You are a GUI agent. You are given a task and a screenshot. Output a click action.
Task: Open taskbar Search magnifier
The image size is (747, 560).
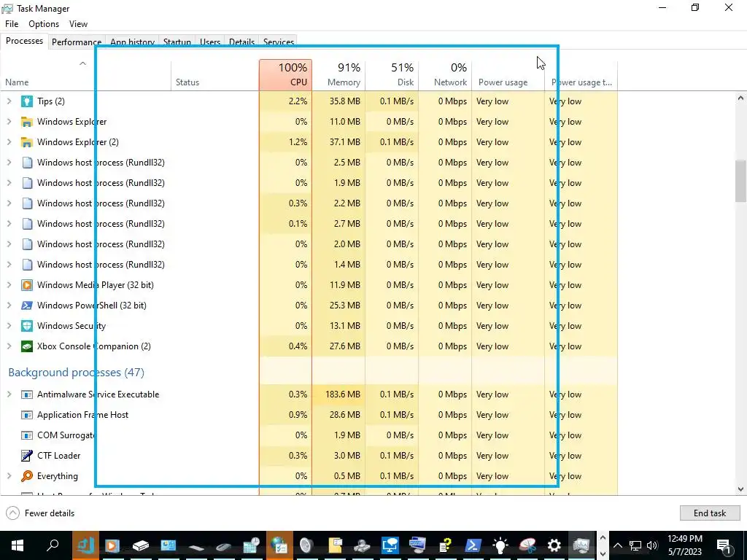pos(53,545)
